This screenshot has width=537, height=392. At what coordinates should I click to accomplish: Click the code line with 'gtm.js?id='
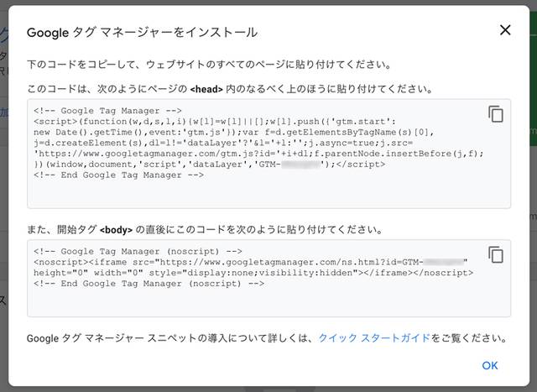258,154
